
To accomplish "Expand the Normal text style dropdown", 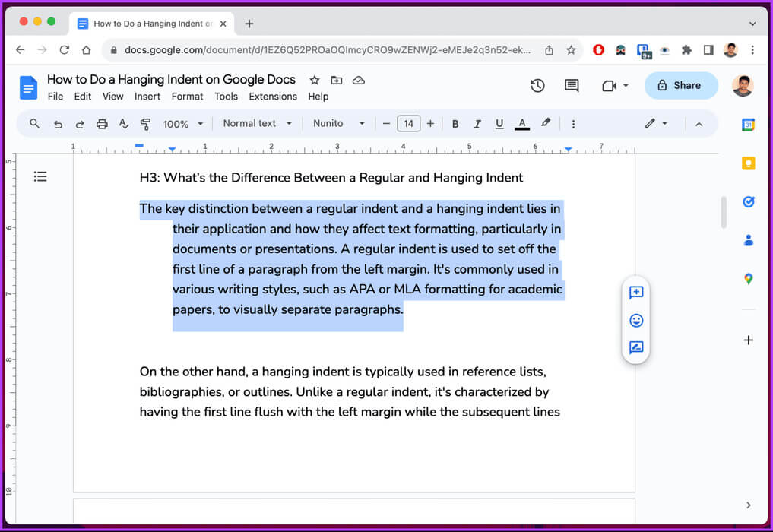I will tap(257, 124).
